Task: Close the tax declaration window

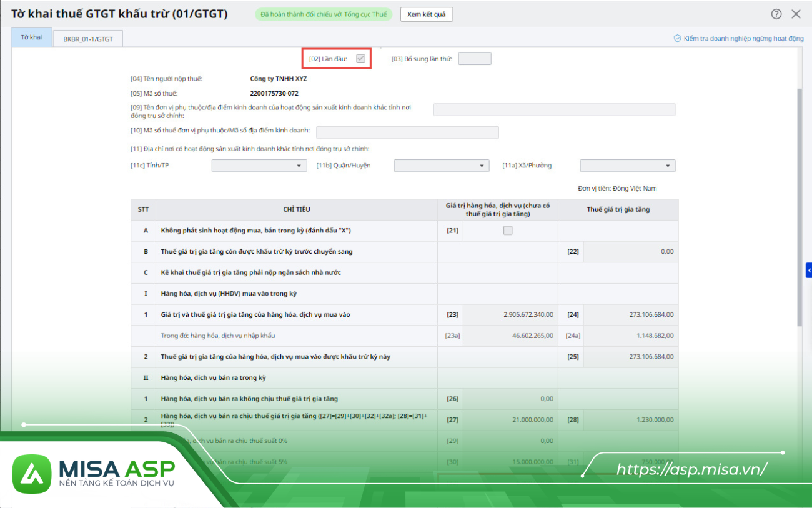Action: pyautogui.click(x=796, y=14)
